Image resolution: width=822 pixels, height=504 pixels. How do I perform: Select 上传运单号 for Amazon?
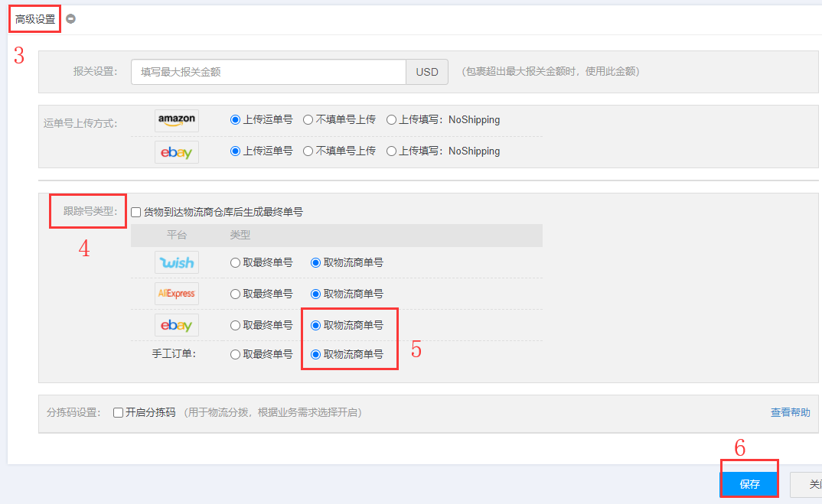pyautogui.click(x=236, y=120)
